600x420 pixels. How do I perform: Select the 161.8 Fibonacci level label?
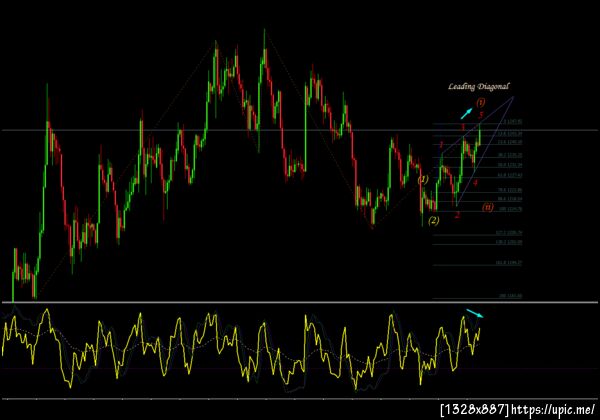coord(509,263)
